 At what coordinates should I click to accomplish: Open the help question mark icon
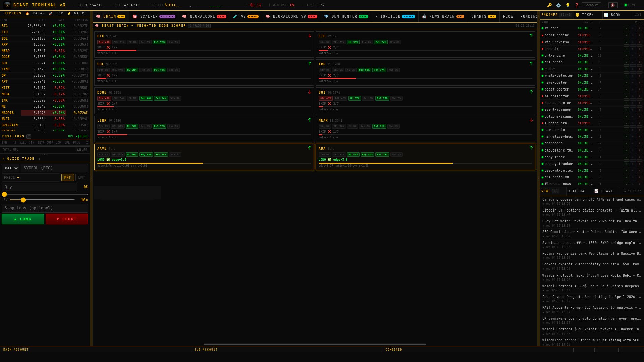577,5
